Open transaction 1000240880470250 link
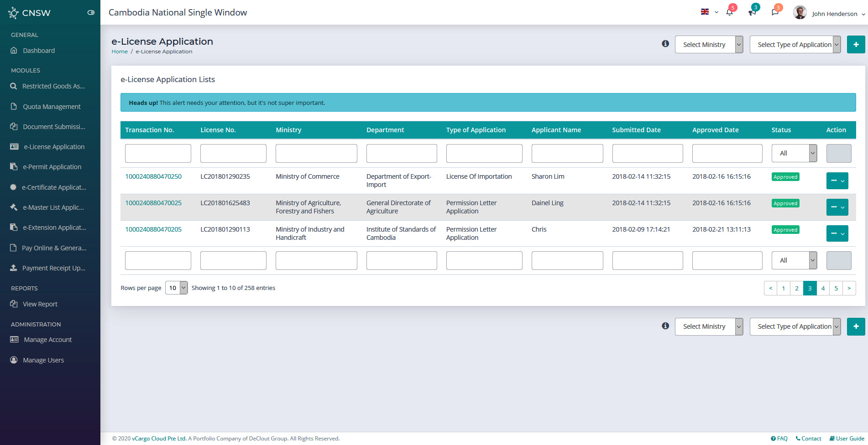This screenshot has width=868, height=445. point(153,176)
